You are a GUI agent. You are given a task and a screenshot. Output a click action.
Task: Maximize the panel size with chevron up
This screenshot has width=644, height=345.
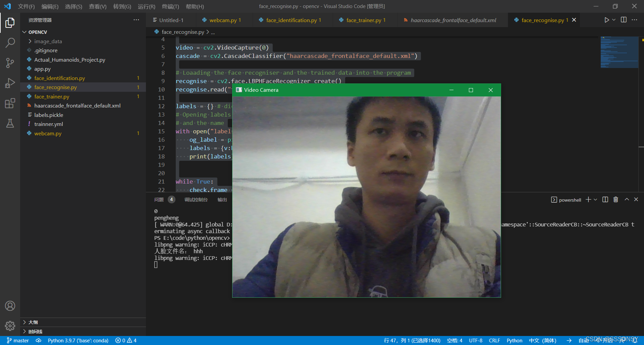[x=627, y=199]
